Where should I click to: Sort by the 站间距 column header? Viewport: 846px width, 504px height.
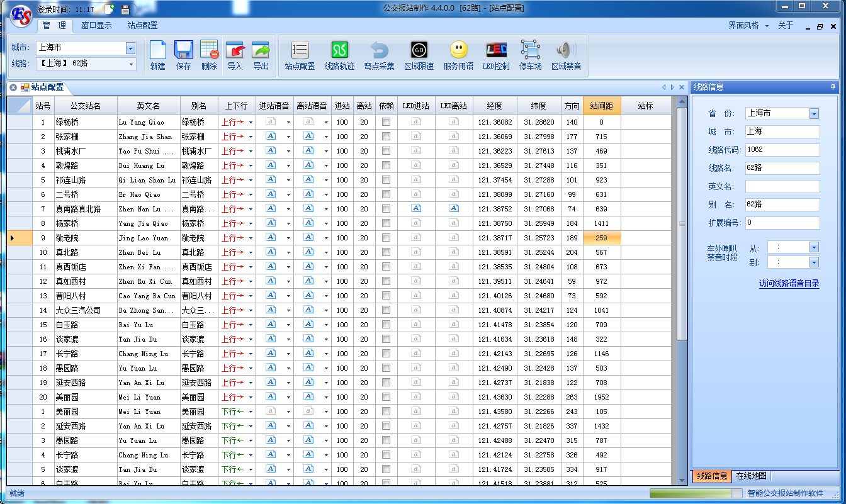click(x=602, y=106)
